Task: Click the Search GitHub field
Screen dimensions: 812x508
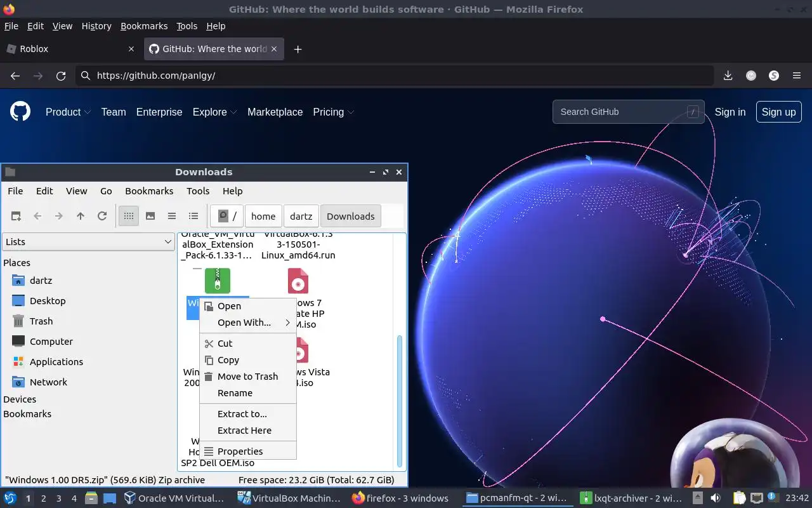Action: click(628, 112)
